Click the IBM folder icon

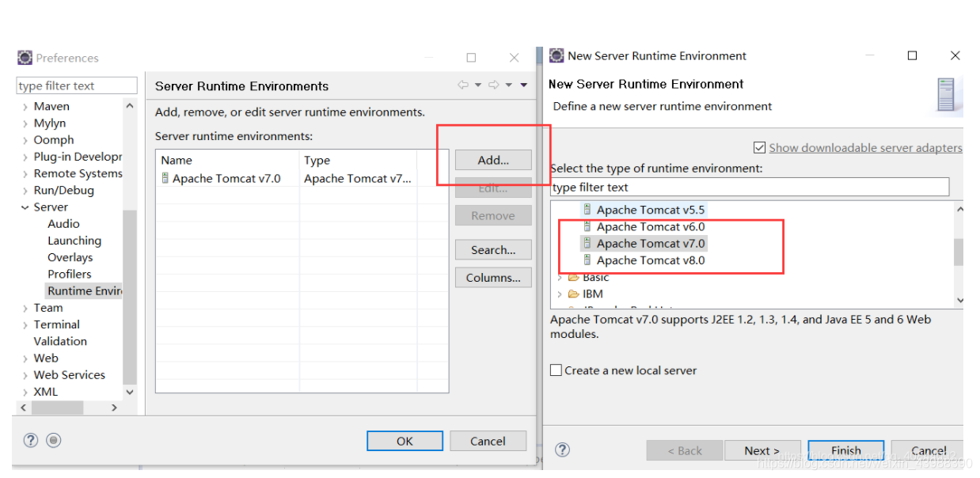pyautogui.click(x=574, y=294)
